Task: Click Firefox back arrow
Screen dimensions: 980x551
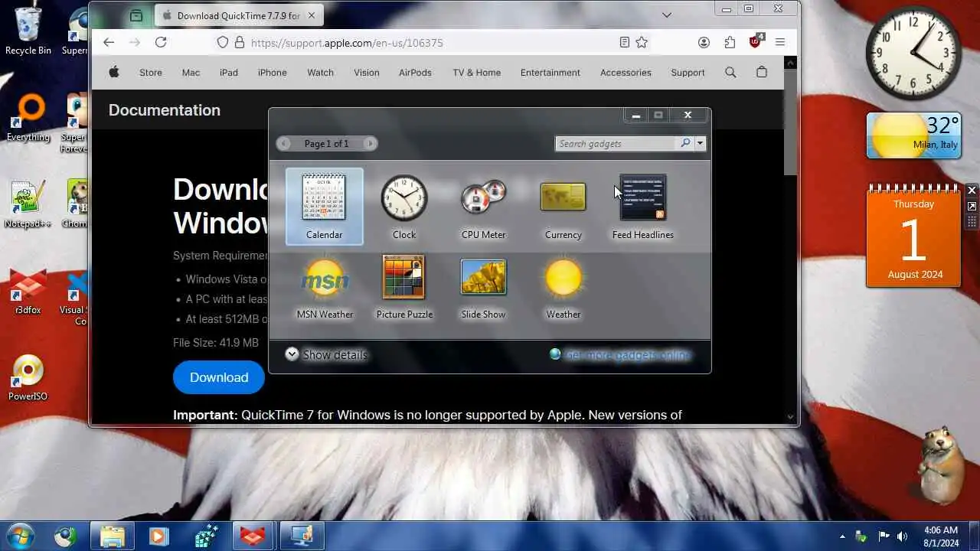Action: (x=109, y=43)
